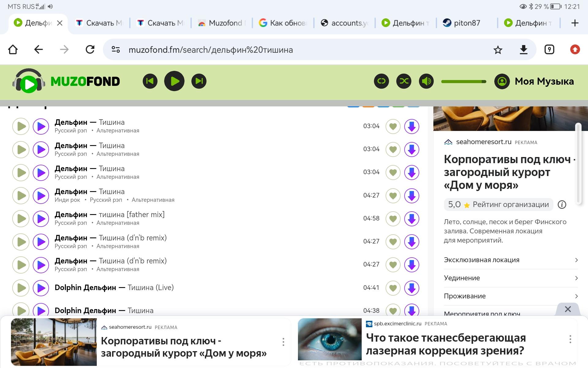
Task: Play the Инди рок Тишина track with the purple button
Action: click(41, 196)
